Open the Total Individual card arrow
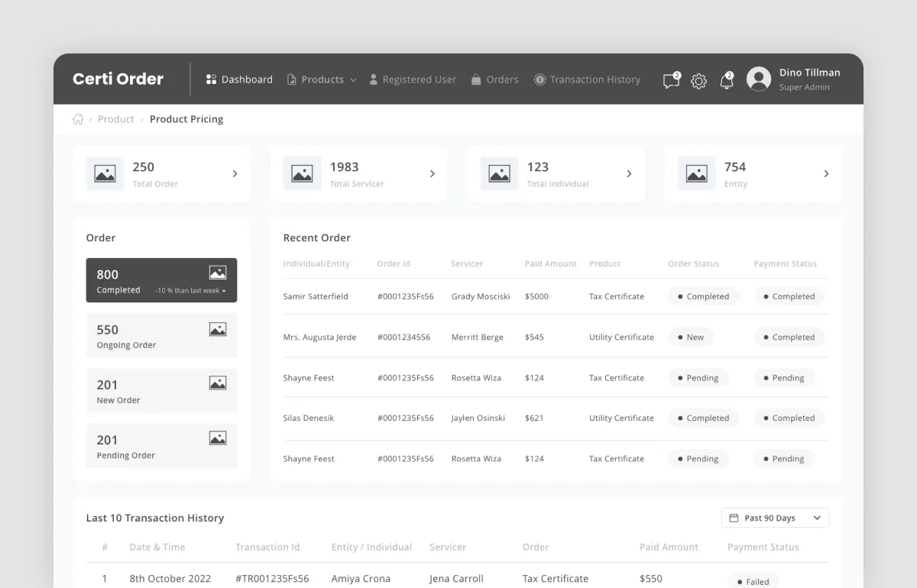The image size is (917, 588). pos(629,174)
